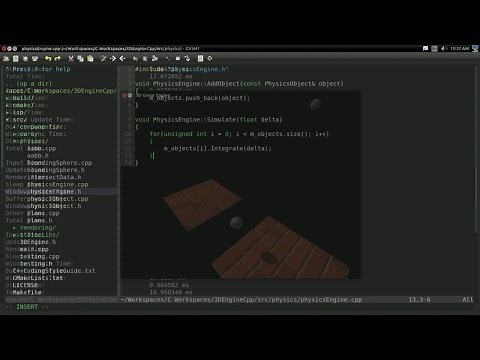
Task: Open testing.cpp in the file tree
Action: [x=40, y=257]
